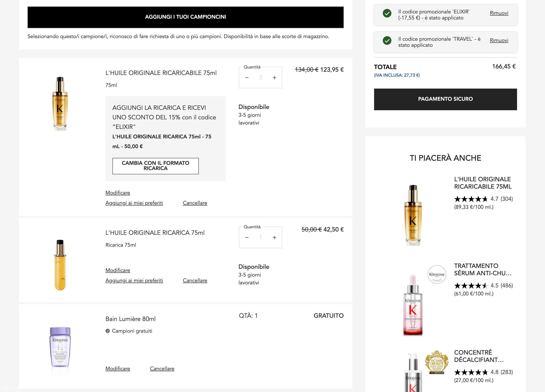This screenshot has height=392, width=545.
Task: Click the Kérastase Iconic badge
Action: coord(437,275)
